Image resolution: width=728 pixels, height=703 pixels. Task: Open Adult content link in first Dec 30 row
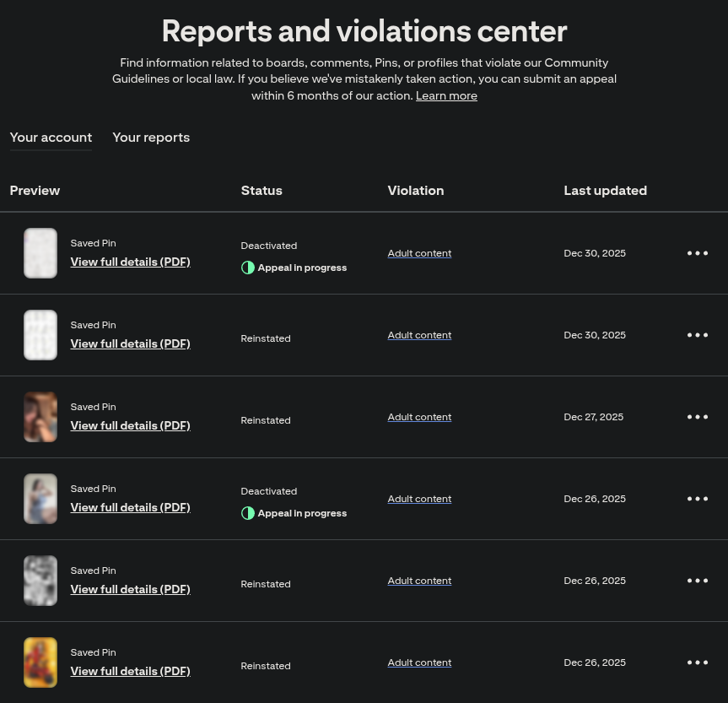pyautogui.click(x=419, y=253)
